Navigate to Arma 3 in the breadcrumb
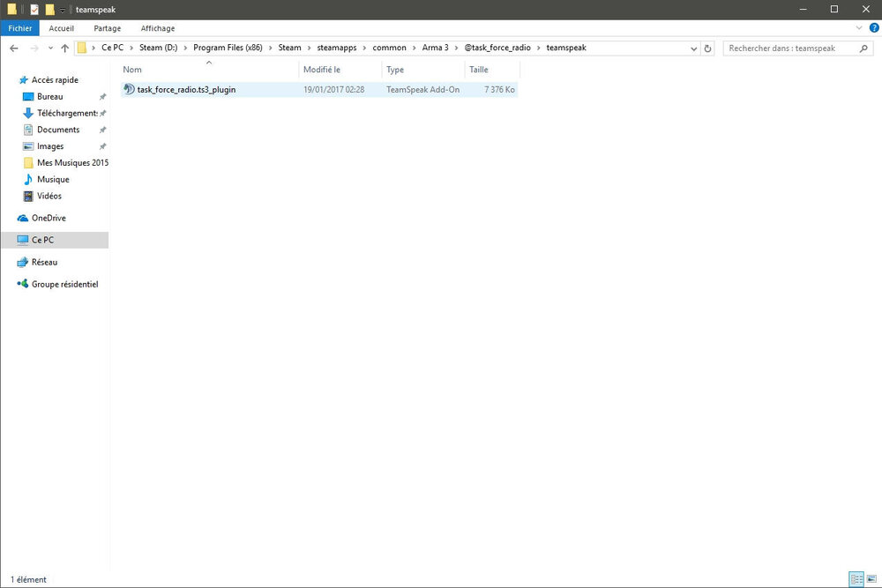Viewport: 882px width, 588px height. [436, 48]
